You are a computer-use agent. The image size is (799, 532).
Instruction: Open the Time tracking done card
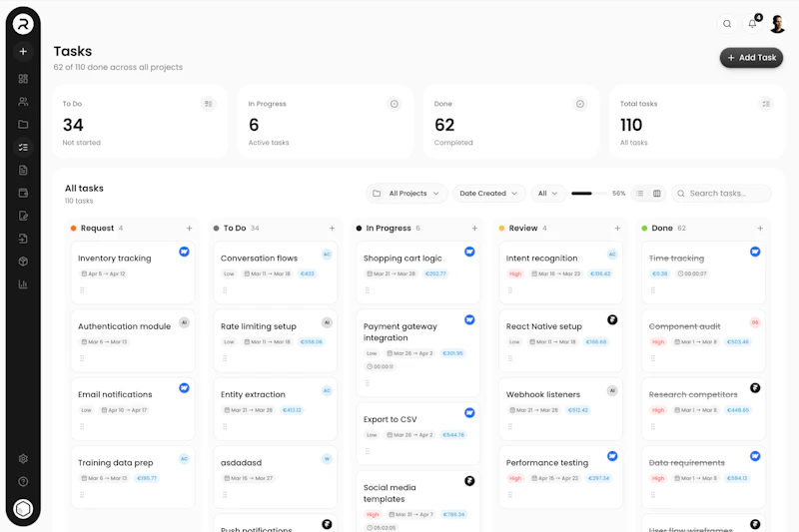(703, 272)
